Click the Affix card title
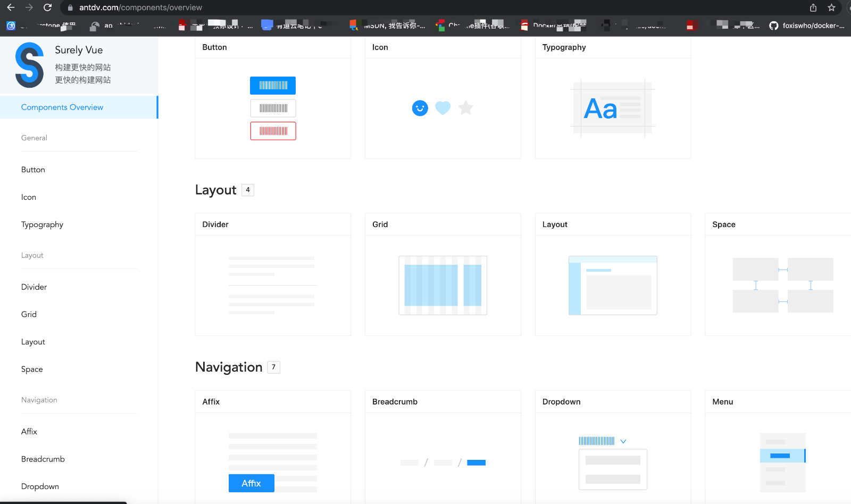851x504 pixels. (x=211, y=402)
